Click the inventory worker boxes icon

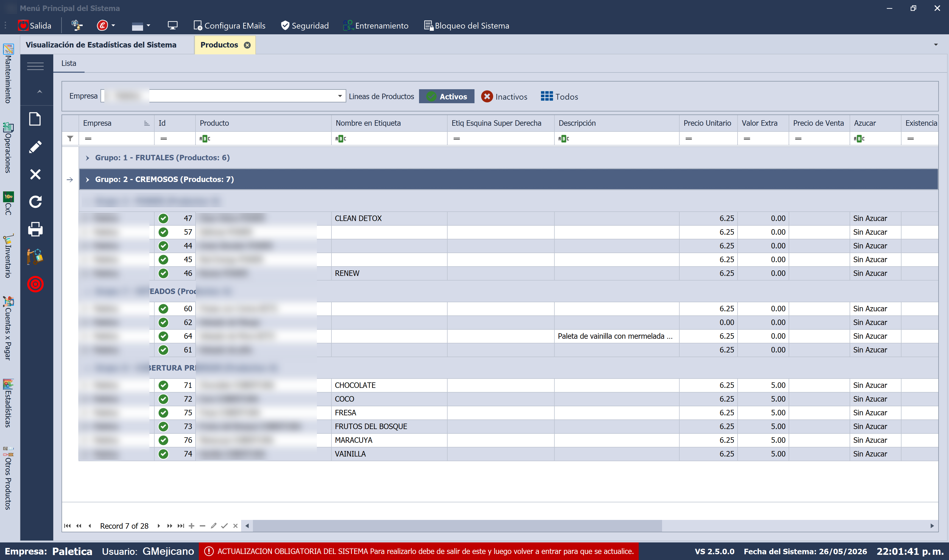pos(35,257)
